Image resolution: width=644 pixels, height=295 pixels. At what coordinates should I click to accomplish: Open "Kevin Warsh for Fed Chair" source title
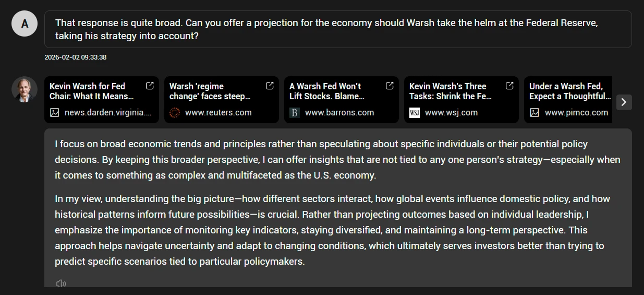[x=92, y=91]
